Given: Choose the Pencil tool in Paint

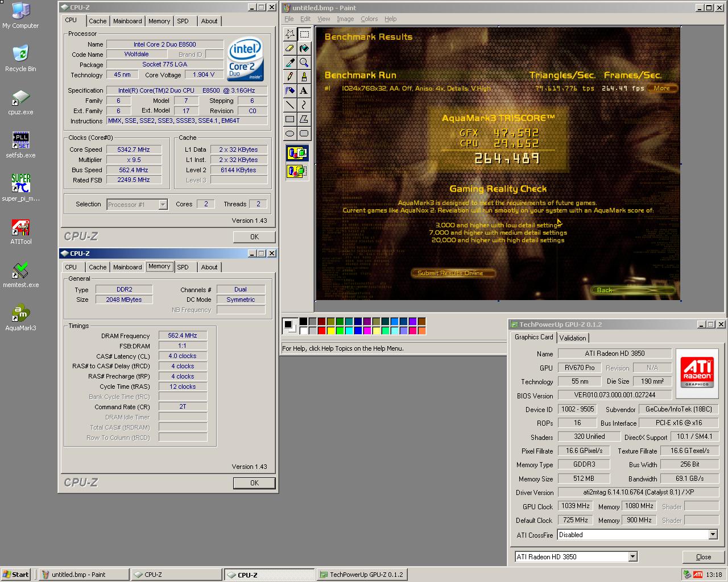Looking at the screenshot, I should [x=290, y=76].
